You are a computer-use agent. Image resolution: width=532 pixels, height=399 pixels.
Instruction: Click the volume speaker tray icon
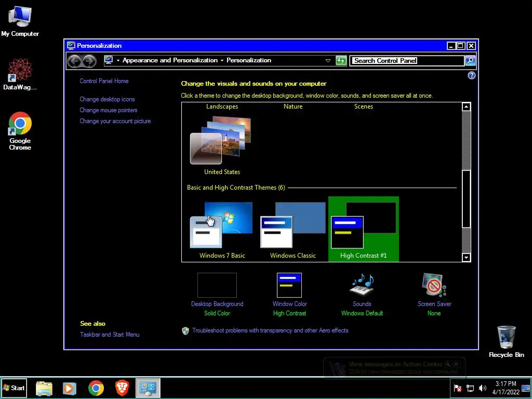click(x=482, y=388)
